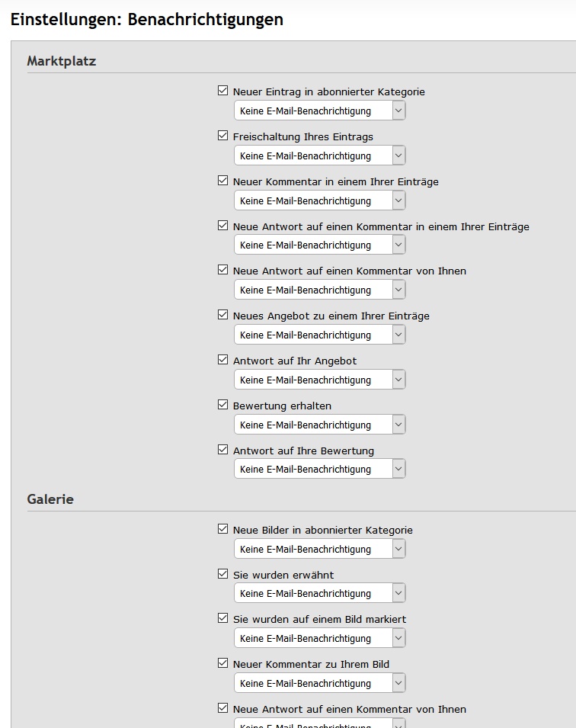576x728 pixels.
Task: Toggle the 'Freischaltung Ihres Eintrags' checkbox
Action: 222,136
